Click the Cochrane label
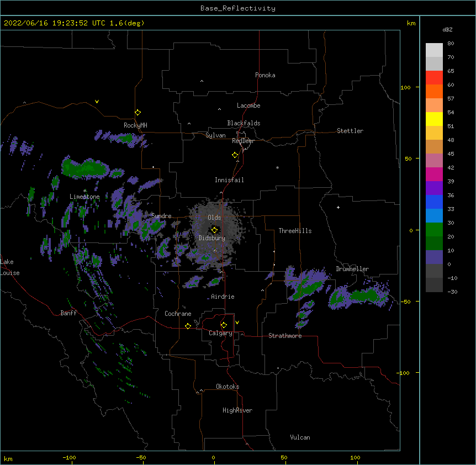476x465 pixels. pos(178,314)
